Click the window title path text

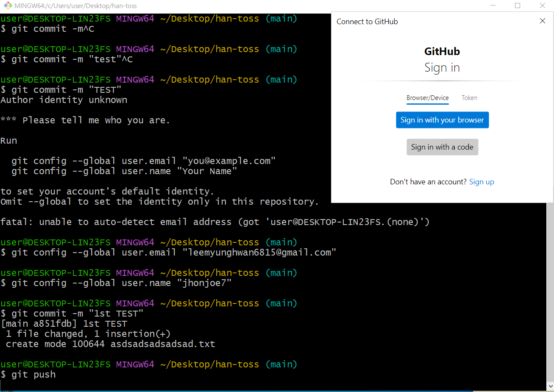75,6
